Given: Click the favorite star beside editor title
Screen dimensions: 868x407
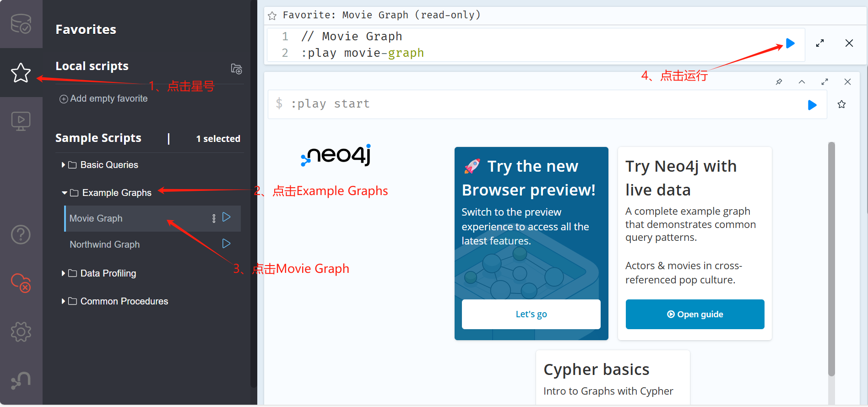Looking at the screenshot, I should 272,16.
